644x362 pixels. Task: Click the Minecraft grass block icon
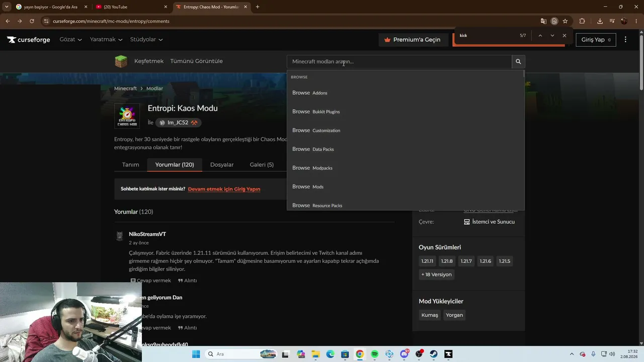pyautogui.click(x=121, y=61)
